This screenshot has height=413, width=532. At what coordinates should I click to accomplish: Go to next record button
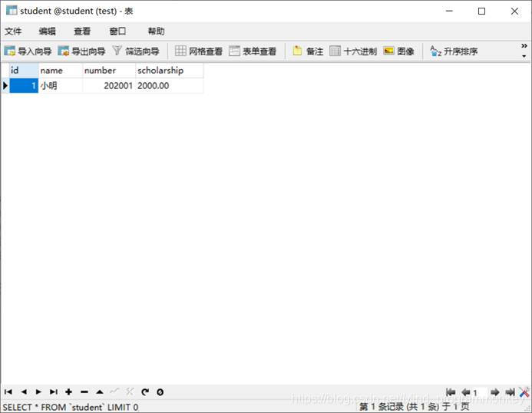coord(38,392)
